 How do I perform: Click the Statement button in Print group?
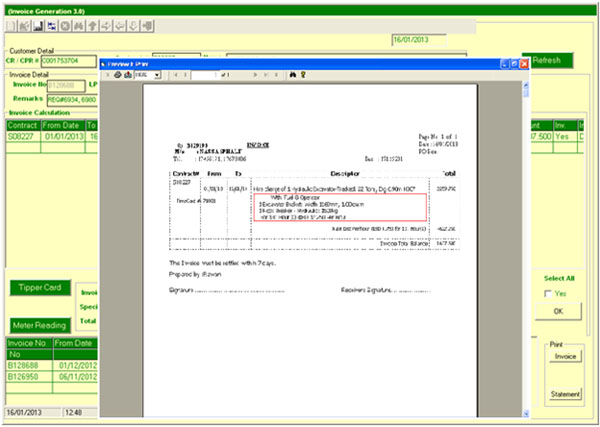pyautogui.click(x=566, y=394)
